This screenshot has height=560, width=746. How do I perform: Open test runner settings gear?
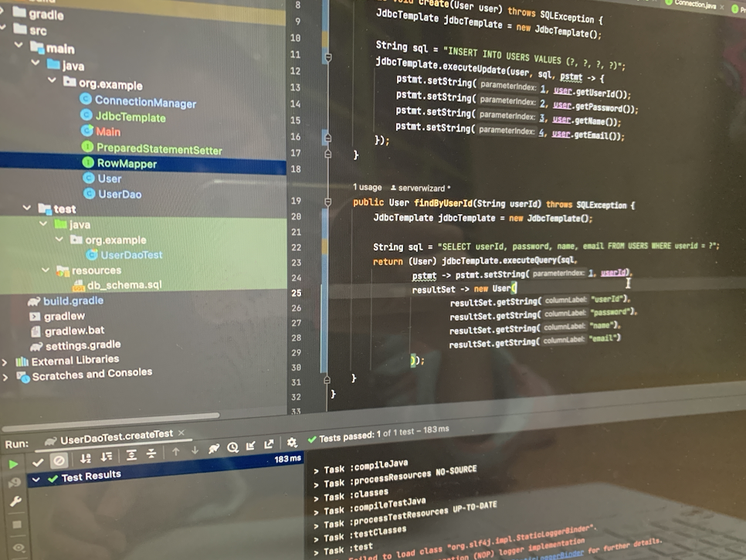pyautogui.click(x=292, y=443)
